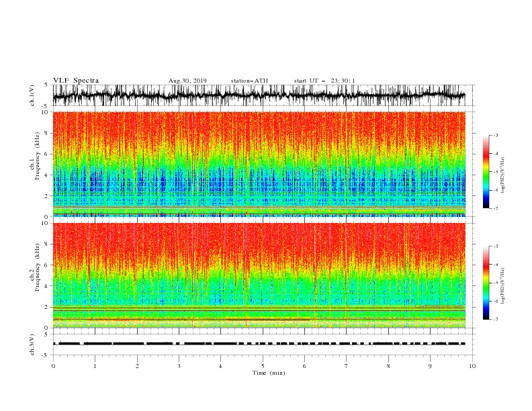Screen dimensions: 532x411
Task: Click the "VLF Spectra" title text
Action: pyautogui.click(x=76, y=81)
